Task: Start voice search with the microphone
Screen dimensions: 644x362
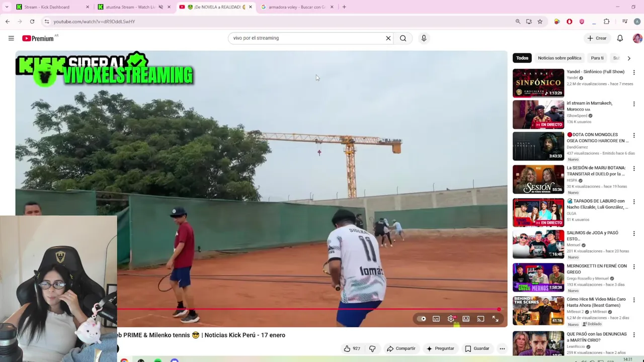Action: click(x=424, y=38)
